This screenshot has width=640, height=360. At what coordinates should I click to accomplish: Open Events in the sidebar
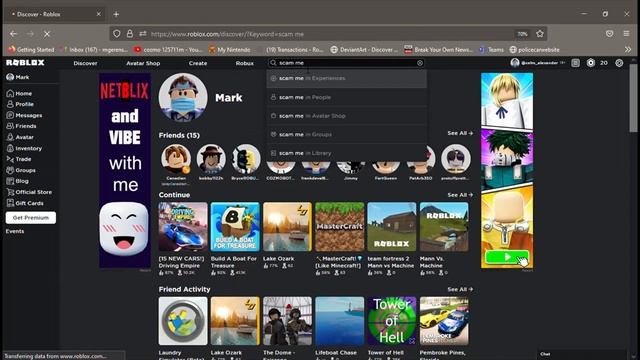click(x=15, y=231)
